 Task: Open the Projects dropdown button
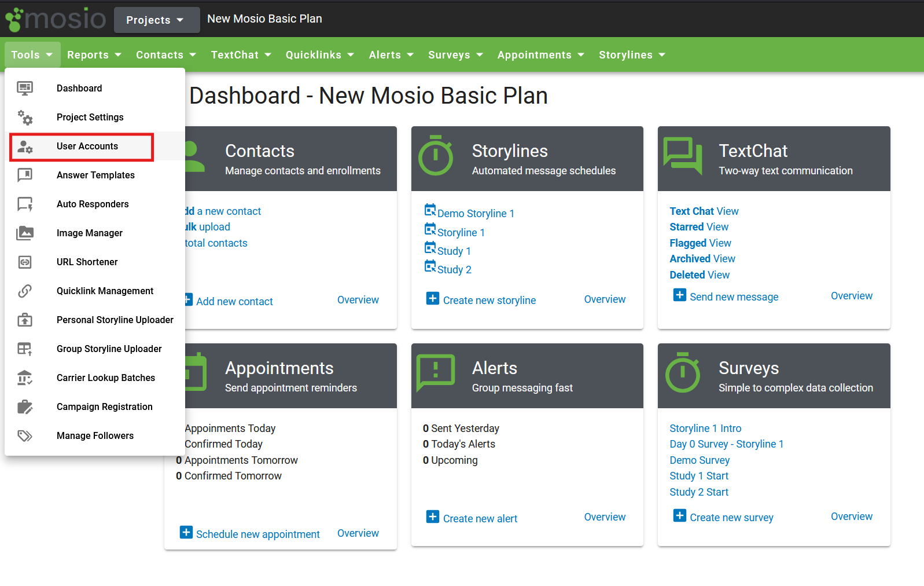[157, 20]
